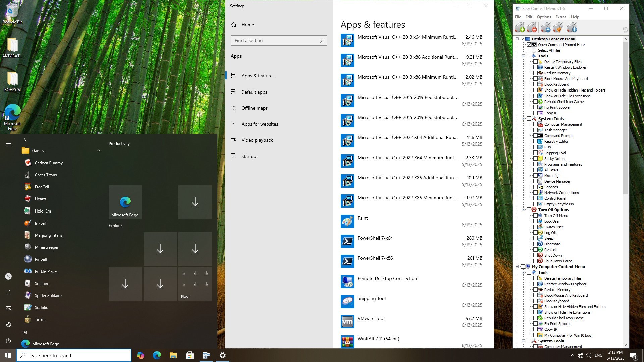Viewport: 644px width, 362px height.
Task: Click the Remote Desktop Connection icon
Action: 347,282
